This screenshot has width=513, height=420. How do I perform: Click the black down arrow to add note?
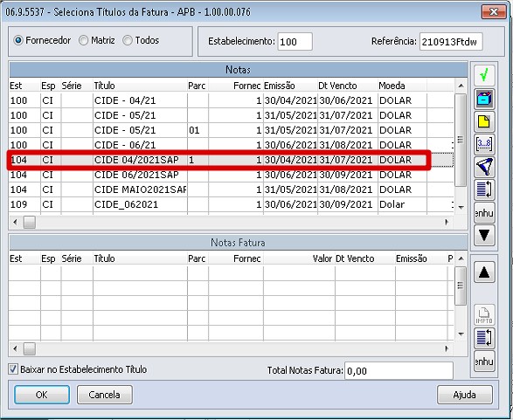[x=484, y=235]
